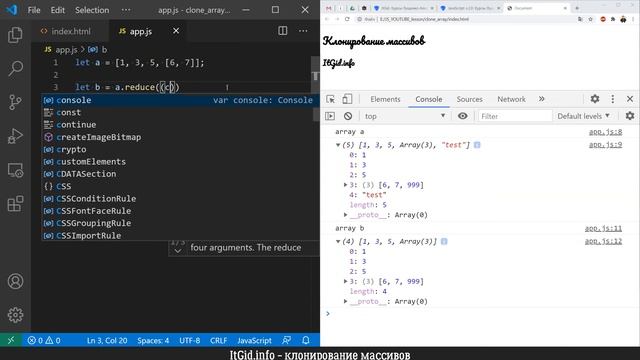Expand item 3 of array a
Screen dimensions: 640x360
pos(345,185)
